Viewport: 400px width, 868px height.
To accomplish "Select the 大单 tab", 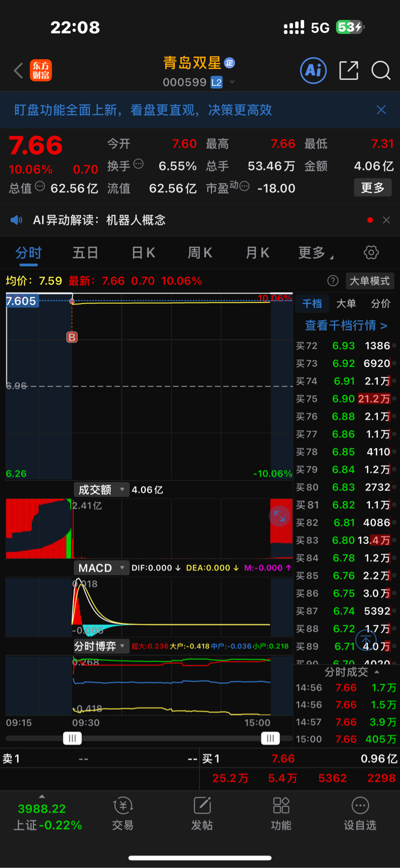I will (346, 304).
